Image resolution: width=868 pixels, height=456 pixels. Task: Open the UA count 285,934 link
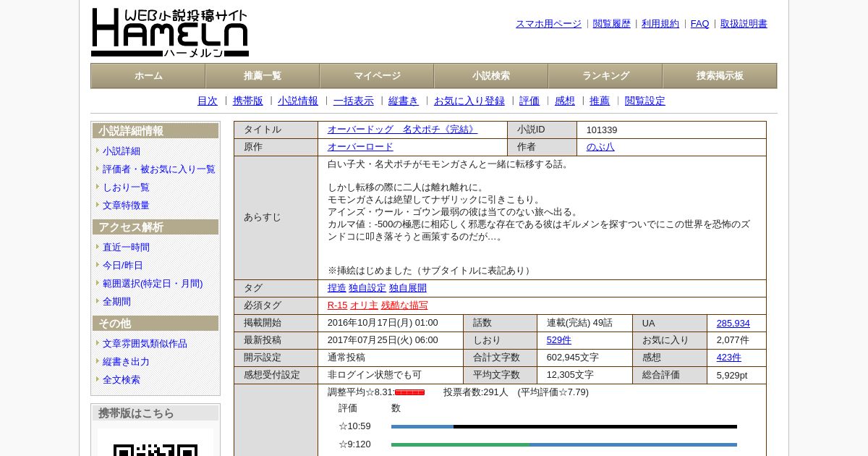[733, 324]
